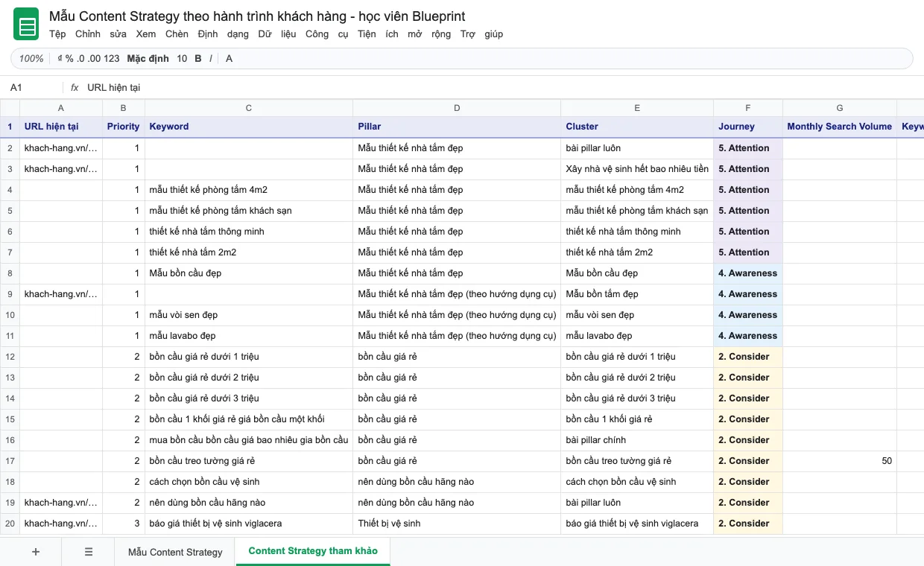Viewport: 924px width, 566px height.
Task: Select column D header
Action: click(457, 108)
